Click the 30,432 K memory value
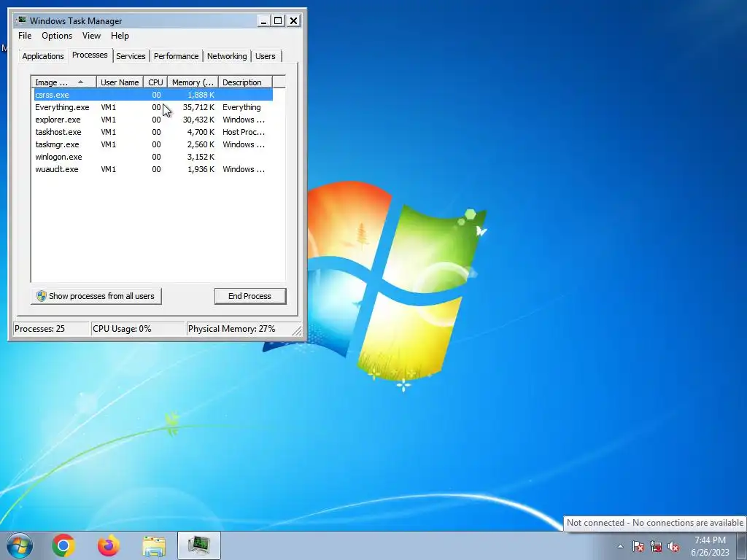This screenshot has width=747, height=560. pyautogui.click(x=198, y=120)
